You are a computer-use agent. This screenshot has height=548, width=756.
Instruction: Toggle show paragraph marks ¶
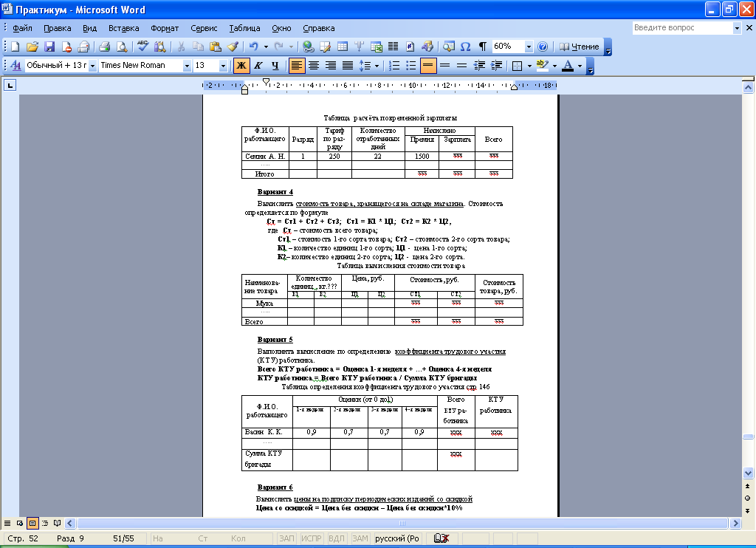tap(482, 47)
